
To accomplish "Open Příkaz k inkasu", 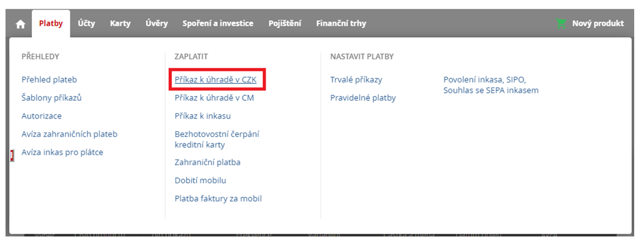I will [203, 116].
